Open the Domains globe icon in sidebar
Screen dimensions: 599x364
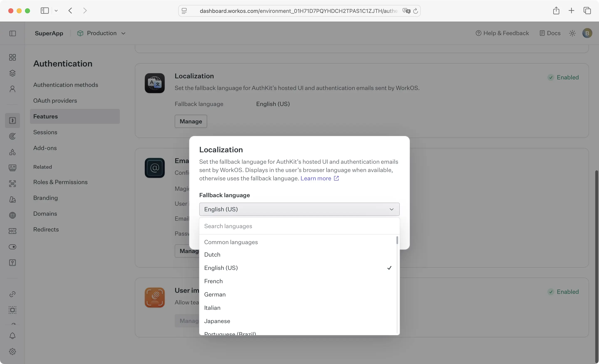pyautogui.click(x=12, y=215)
